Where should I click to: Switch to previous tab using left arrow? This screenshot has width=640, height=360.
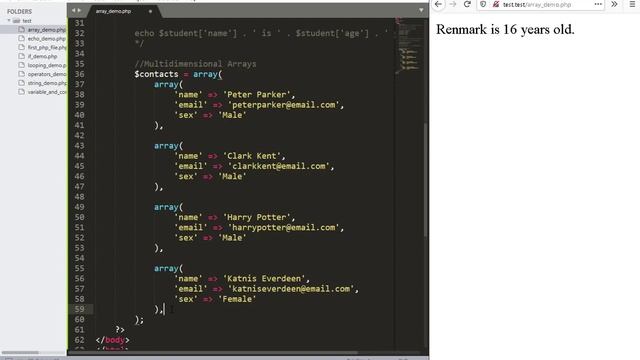click(x=73, y=10)
